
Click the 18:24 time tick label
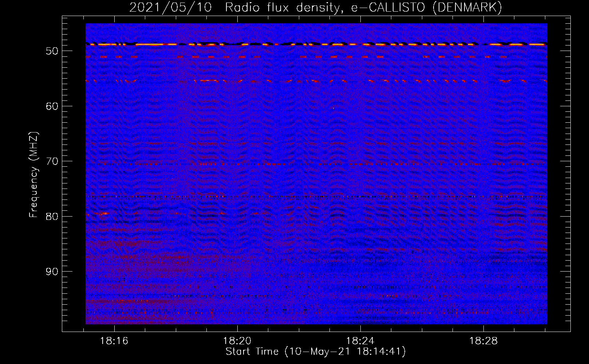[x=360, y=341]
